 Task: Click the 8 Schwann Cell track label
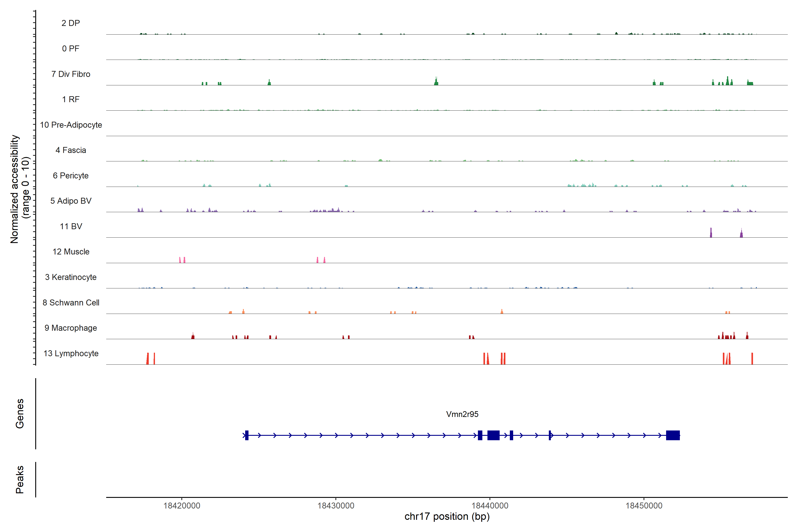pos(70,302)
